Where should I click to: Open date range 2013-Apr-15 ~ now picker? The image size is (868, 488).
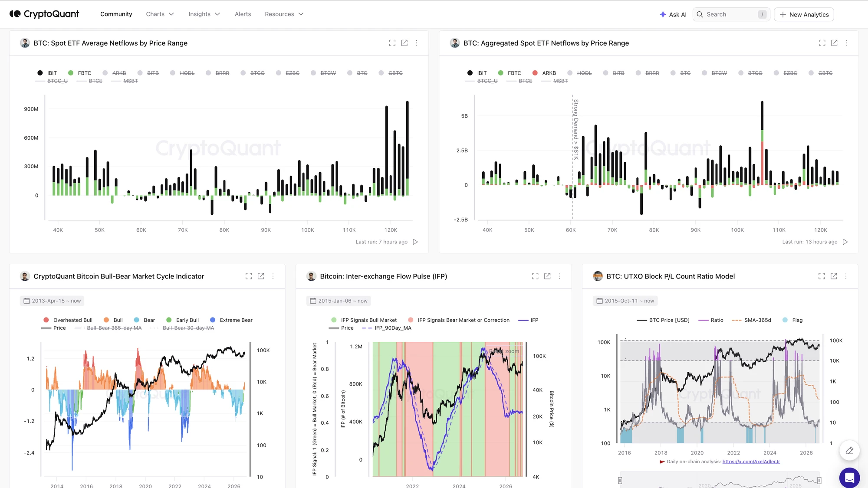(x=52, y=301)
